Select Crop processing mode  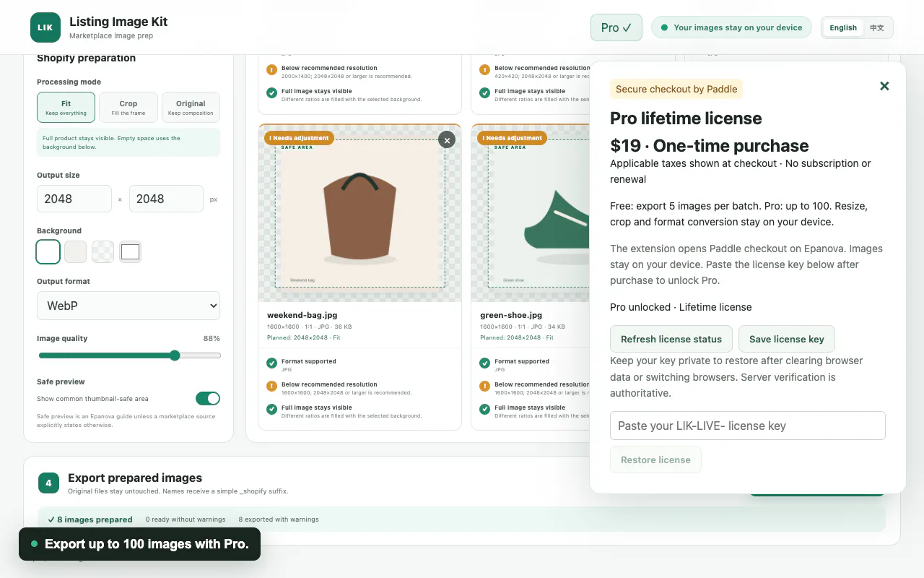pyautogui.click(x=128, y=107)
